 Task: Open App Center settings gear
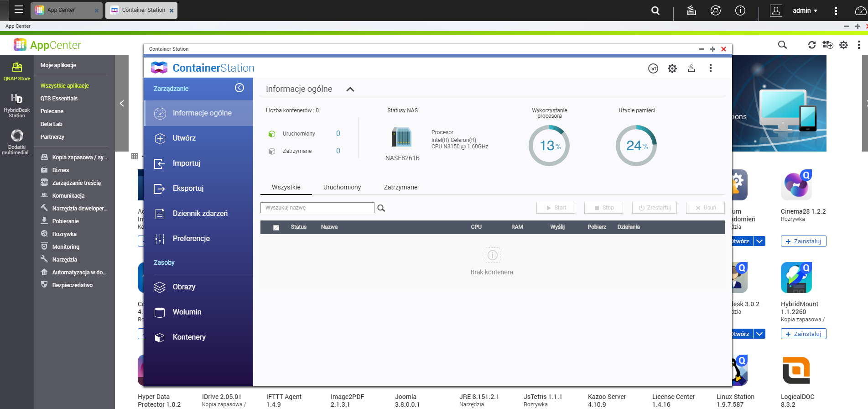[x=844, y=45]
